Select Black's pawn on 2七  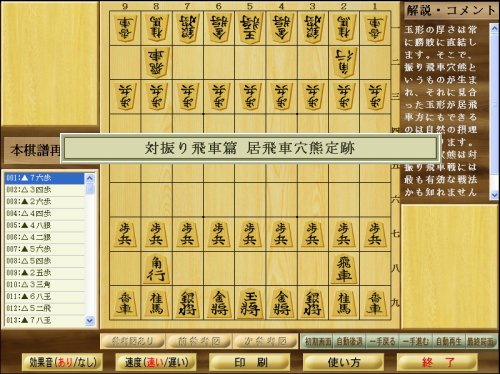coord(344,234)
